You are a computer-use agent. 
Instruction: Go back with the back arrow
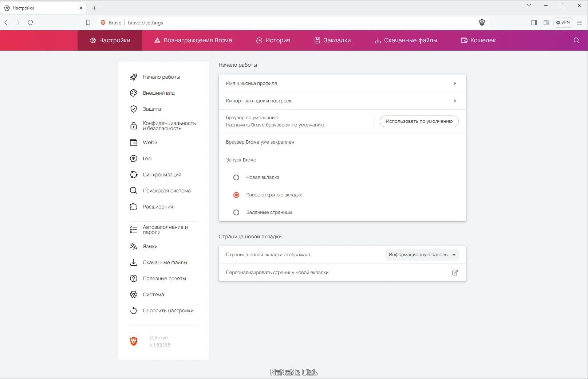coord(6,23)
